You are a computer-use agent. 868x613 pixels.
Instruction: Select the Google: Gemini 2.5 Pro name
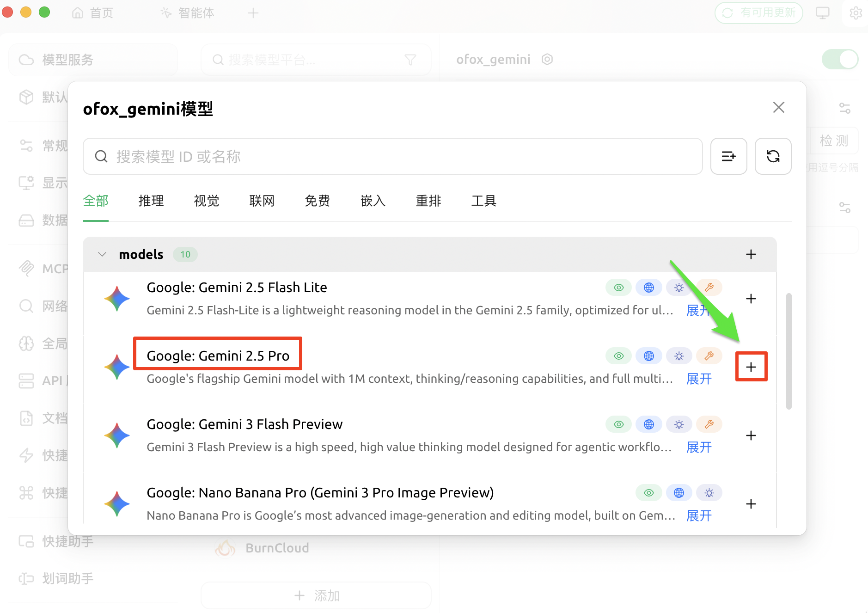pyautogui.click(x=218, y=356)
